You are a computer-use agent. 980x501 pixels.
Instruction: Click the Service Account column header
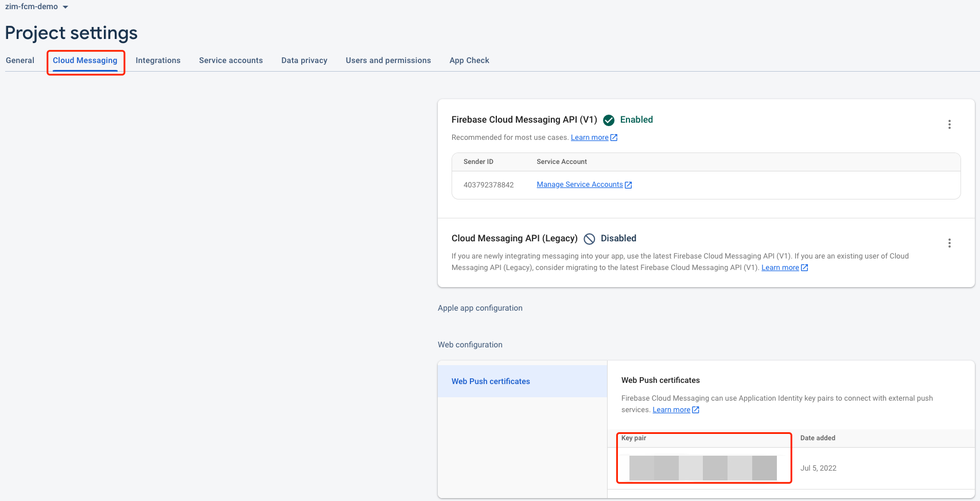click(562, 162)
